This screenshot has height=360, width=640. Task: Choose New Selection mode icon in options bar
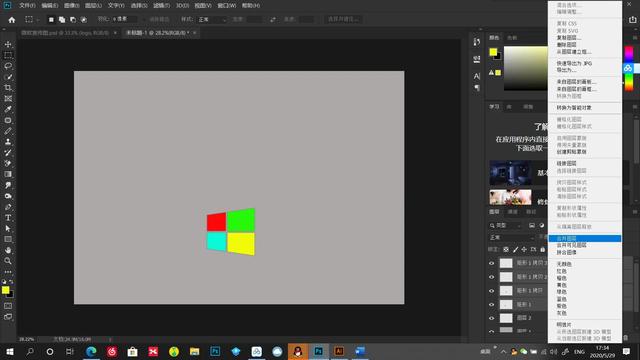pyautogui.click(x=51, y=19)
